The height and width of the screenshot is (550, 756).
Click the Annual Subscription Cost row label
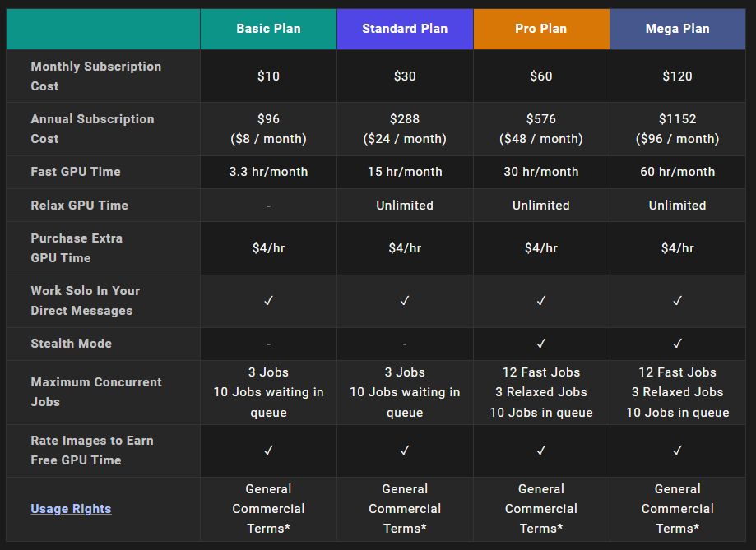[x=93, y=129]
